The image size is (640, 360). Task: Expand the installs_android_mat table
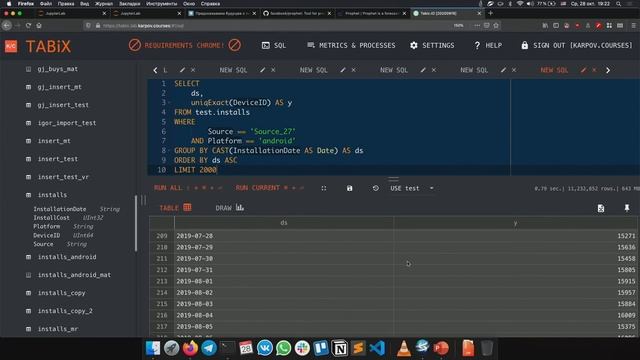[74, 275]
